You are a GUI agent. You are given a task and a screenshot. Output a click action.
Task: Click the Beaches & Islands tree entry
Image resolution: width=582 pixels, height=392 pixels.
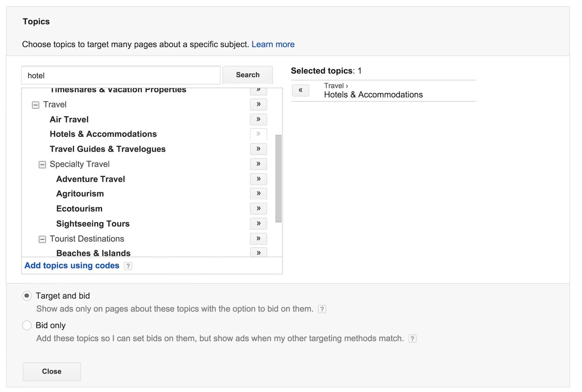[x=93, y=253]
